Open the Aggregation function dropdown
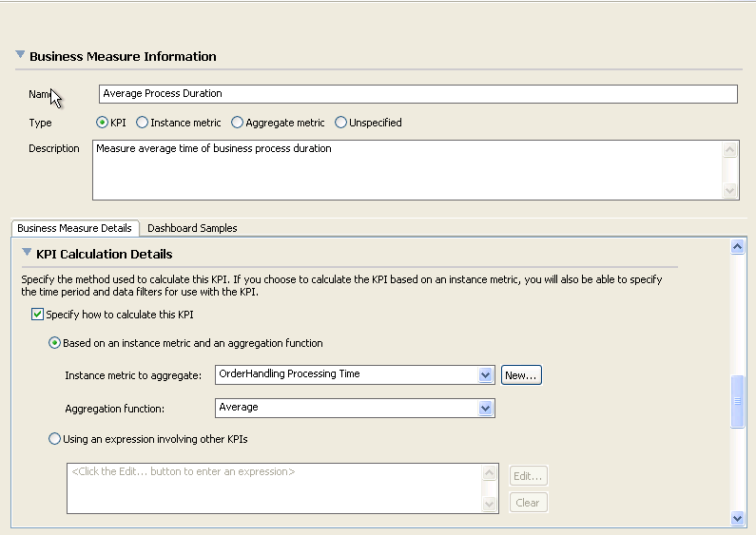The image size is (756, 535). pos(486,408)
